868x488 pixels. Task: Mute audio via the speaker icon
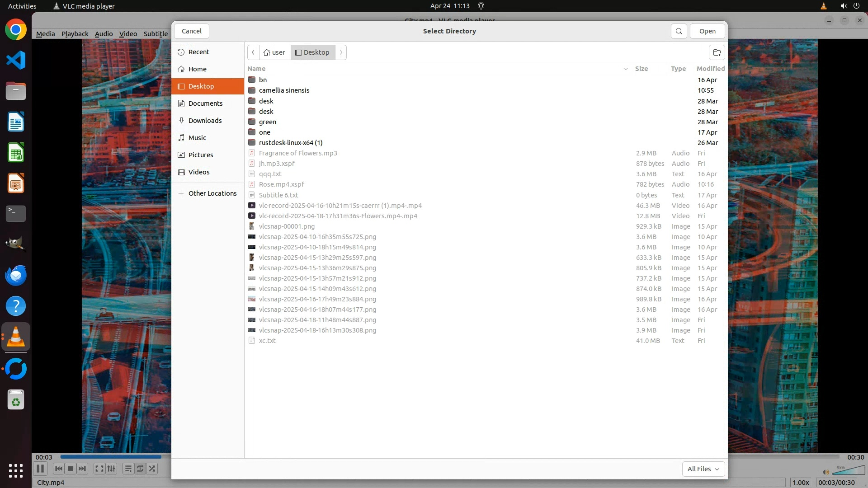pos(826,472)
